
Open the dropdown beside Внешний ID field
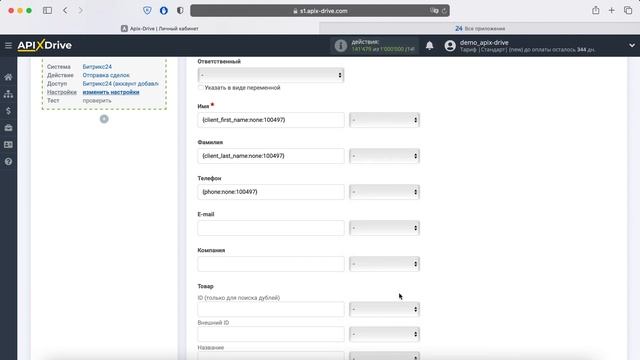[384, 334]
